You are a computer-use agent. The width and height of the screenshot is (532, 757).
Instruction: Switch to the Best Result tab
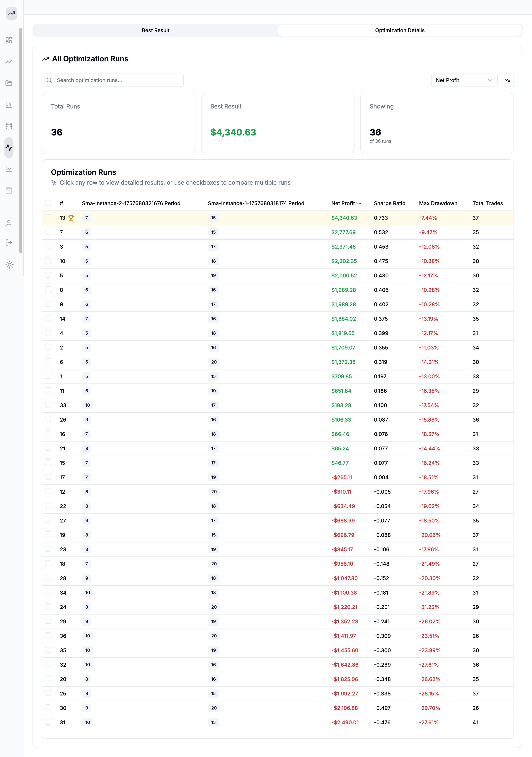[156, 30]
